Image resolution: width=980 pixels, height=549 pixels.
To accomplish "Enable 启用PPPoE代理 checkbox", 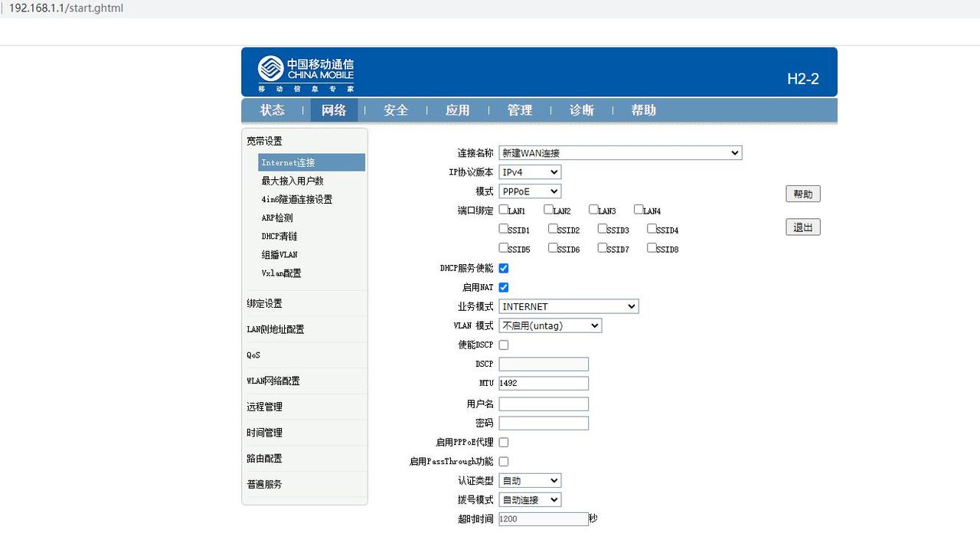I will pyautogui.click(x=504, y=442).
